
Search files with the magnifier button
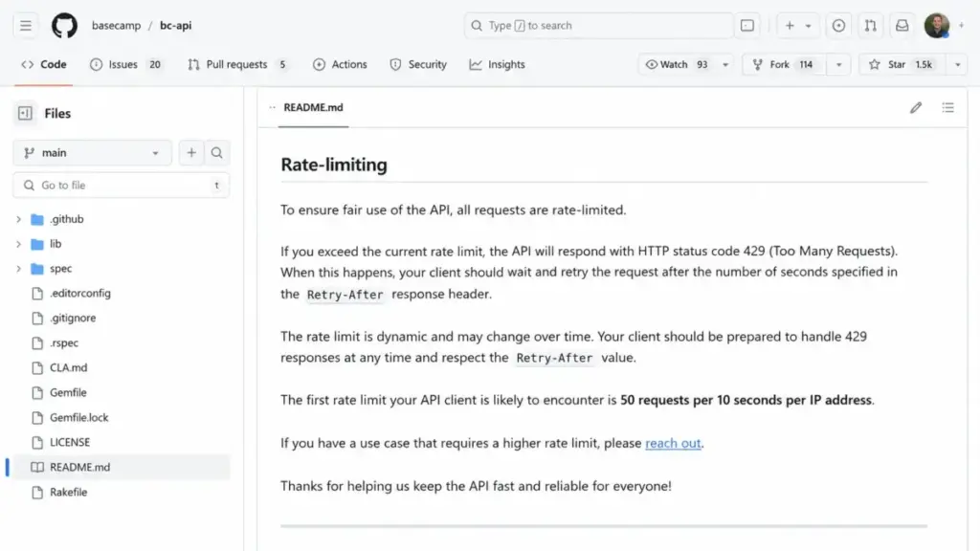(x=217, y=152)
